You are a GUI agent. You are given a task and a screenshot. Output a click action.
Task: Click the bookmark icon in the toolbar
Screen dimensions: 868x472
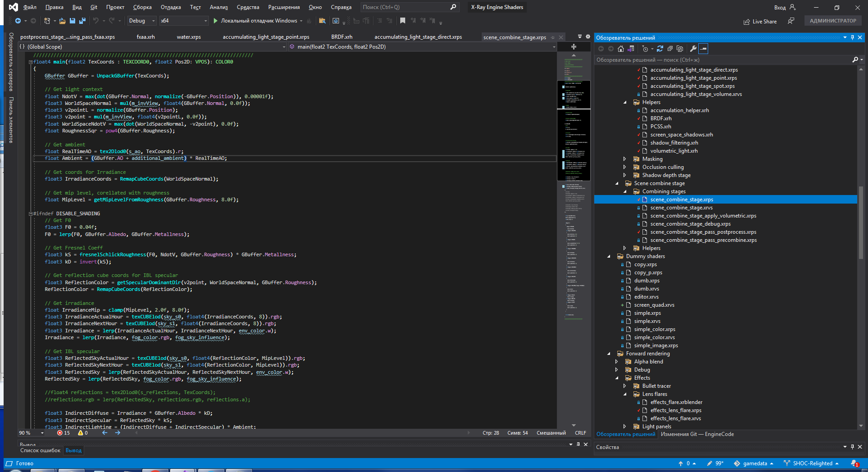pos(402,21)
